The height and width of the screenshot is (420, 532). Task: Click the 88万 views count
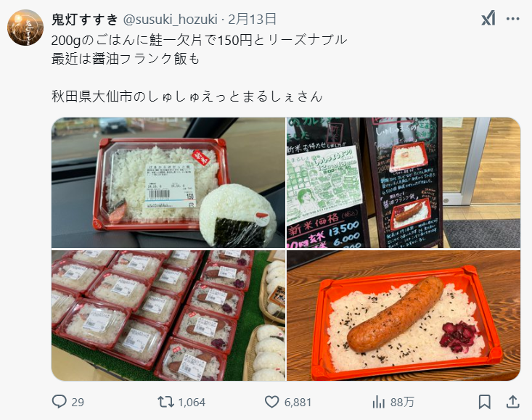402,403
